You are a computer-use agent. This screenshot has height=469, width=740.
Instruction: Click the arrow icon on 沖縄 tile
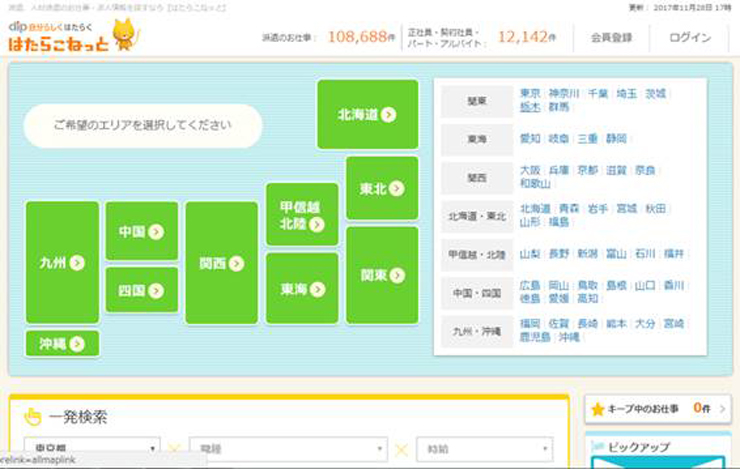(x=77, y=344)
